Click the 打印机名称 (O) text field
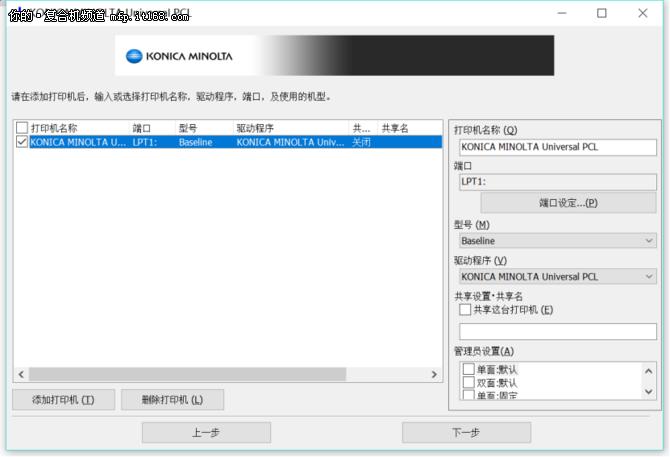The image size is (670, 457). tap(558, 147)
